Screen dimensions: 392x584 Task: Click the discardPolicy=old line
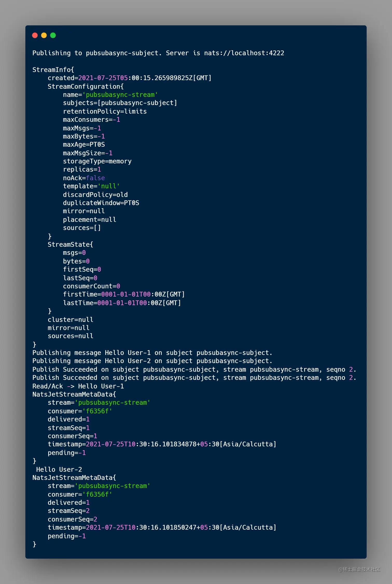tap(95, 195)
